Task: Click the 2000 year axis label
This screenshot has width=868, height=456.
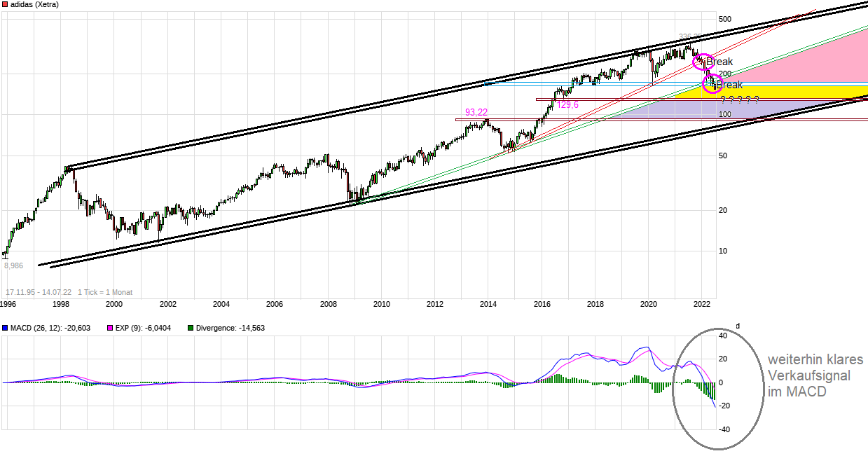Action: [x=114, y=305]
